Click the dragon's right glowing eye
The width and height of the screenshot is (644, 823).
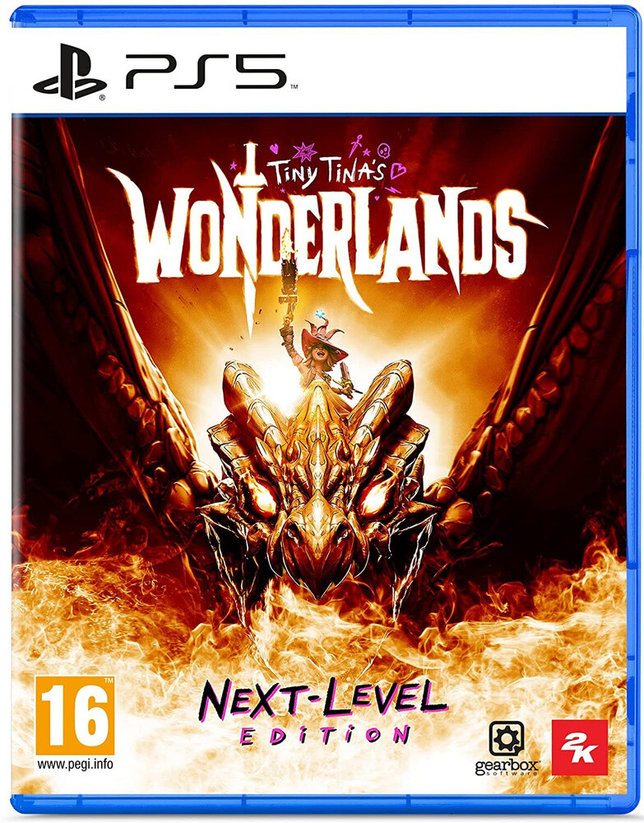pyautogui.click(x=376, y=496)
